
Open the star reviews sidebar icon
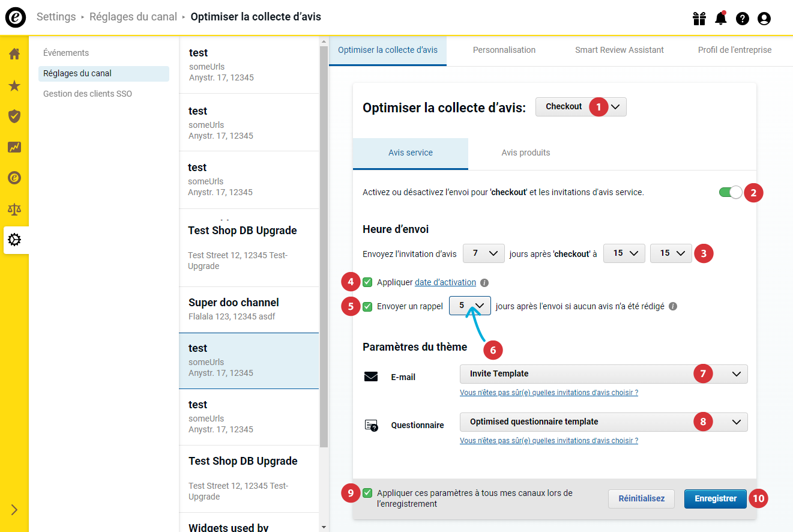(x=14, y=86)
